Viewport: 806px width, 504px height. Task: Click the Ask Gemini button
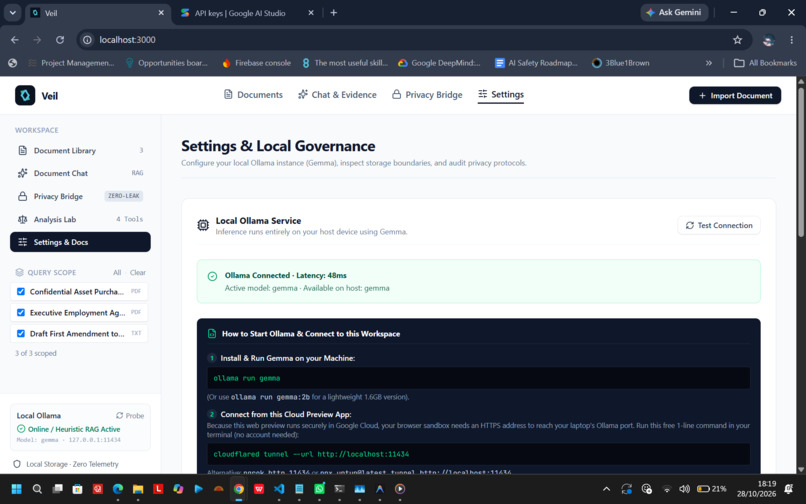click(x=674, y=12)
